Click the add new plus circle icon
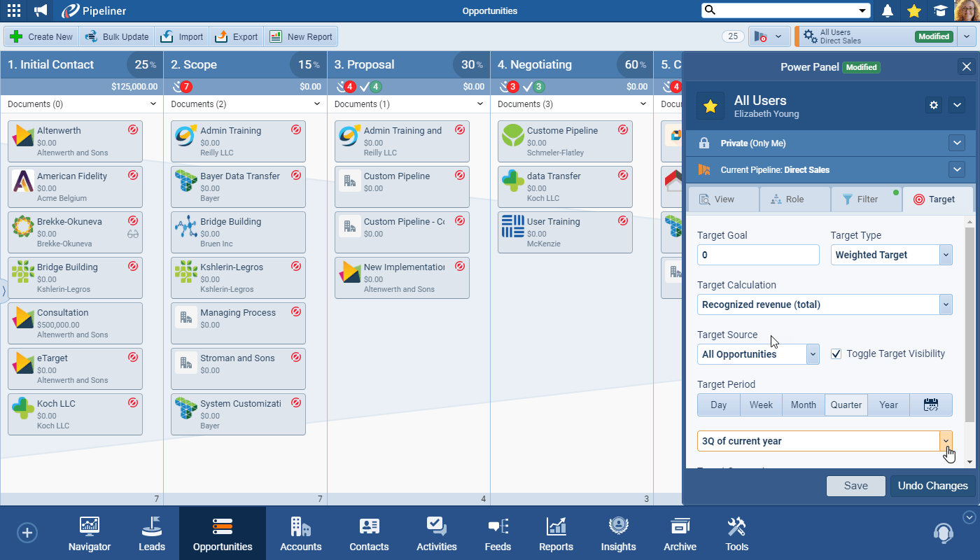 point(27,533)
